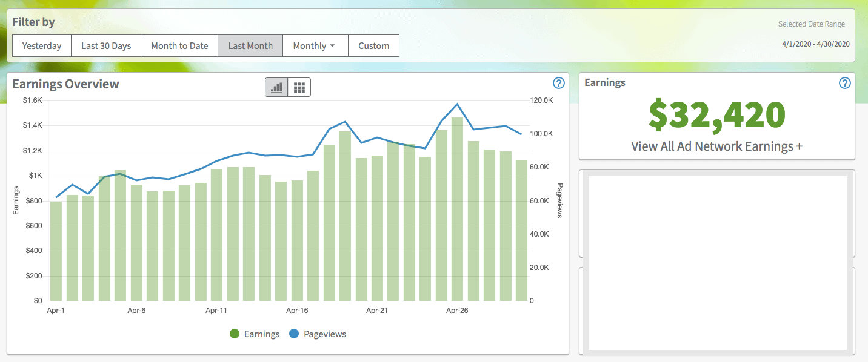This screenshot has height=362, width=868.
Task: Filter by Yesterday
Action: coord(42,46)
